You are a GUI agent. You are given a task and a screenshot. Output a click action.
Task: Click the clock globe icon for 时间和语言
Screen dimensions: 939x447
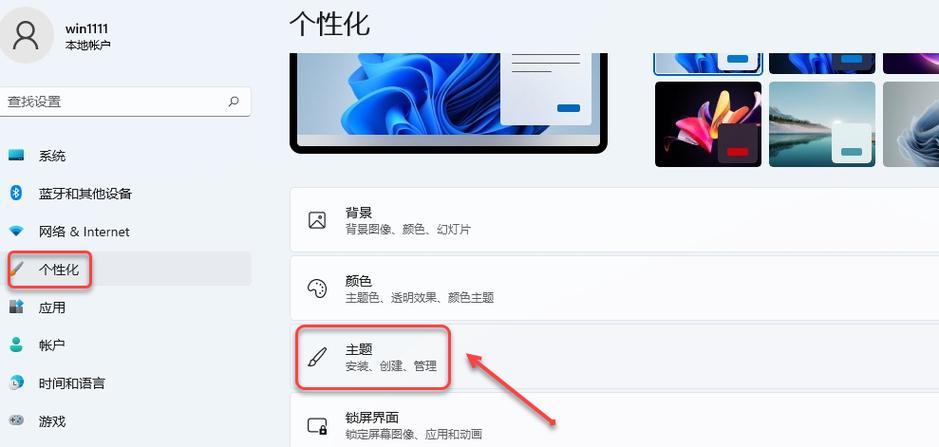17,382
